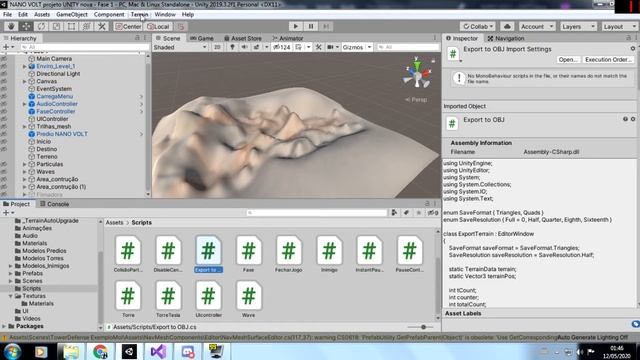Open the Prefabs folder in Project
Screen dimensions: 640x360
[32, 273]
